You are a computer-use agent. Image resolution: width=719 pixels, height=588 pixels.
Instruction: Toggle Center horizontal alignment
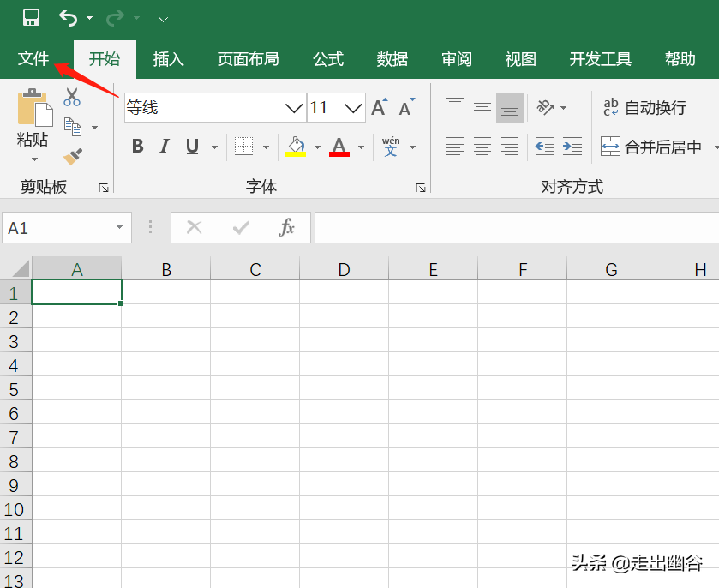point(482,147)
